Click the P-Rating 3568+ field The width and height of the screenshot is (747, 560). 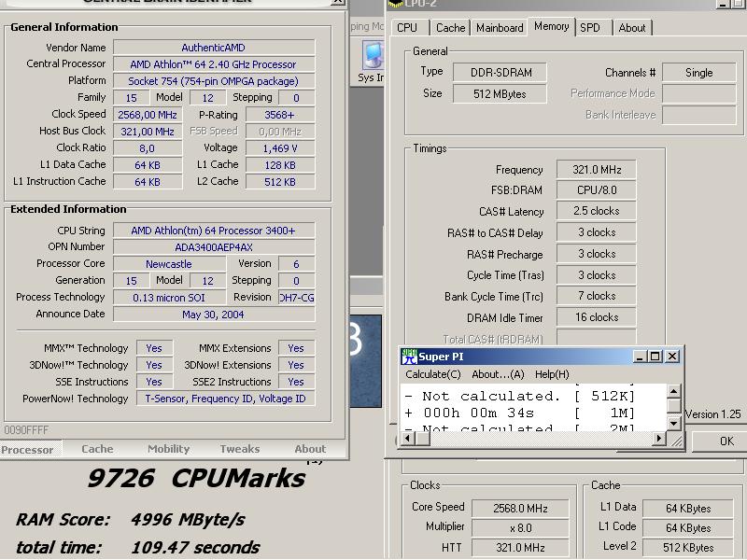coord(279,115)
